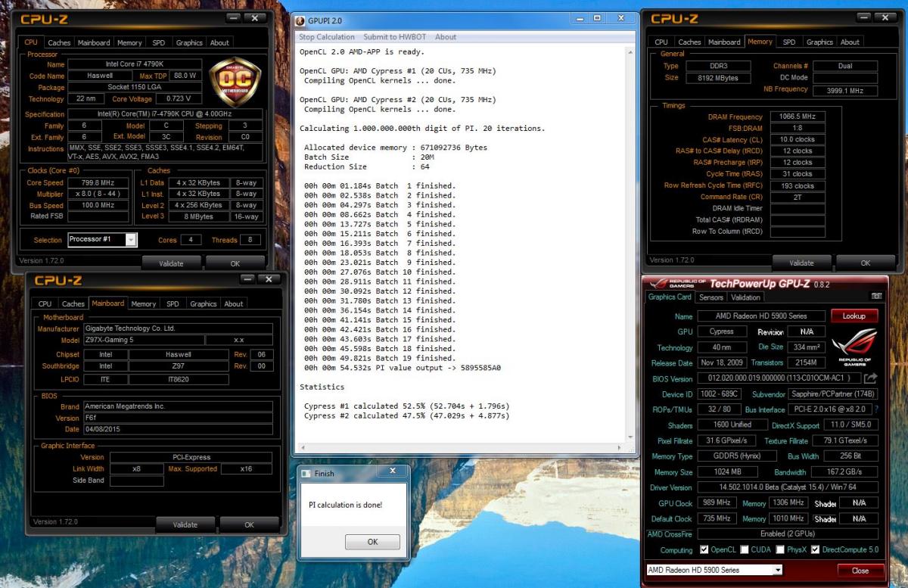Switch to SPD tab in CPU-Z CPU window

158,42
